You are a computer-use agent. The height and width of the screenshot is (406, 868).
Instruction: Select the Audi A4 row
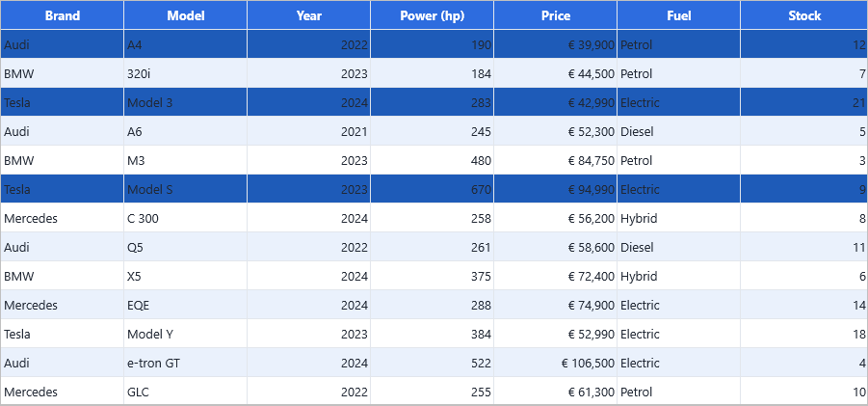click(x=434, y=45)
